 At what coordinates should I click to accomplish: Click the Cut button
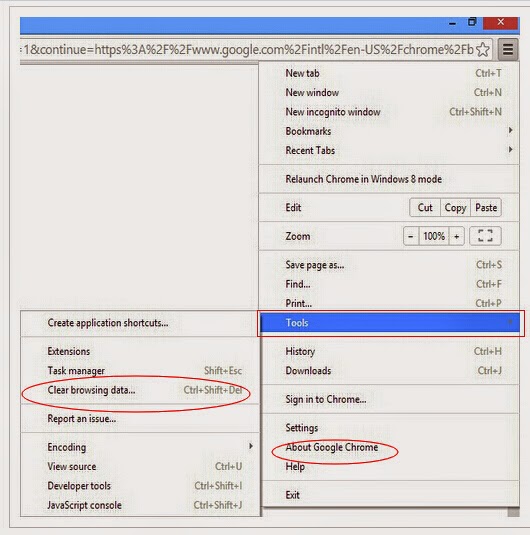click(425, 207)
